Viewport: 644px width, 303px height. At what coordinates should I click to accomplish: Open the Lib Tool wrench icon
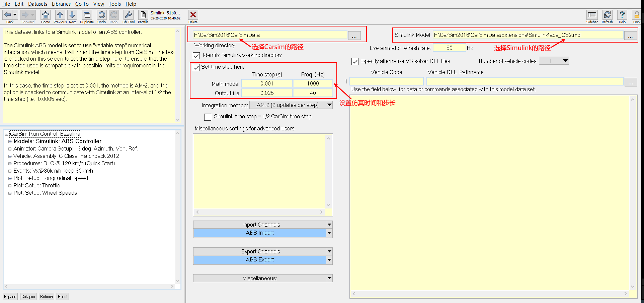129,15
